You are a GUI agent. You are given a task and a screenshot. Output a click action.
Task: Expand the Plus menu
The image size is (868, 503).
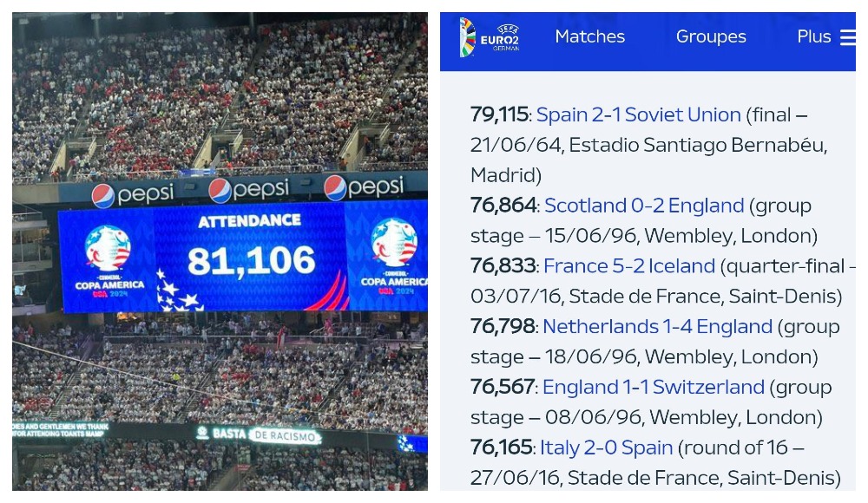[x=814, y=36]
